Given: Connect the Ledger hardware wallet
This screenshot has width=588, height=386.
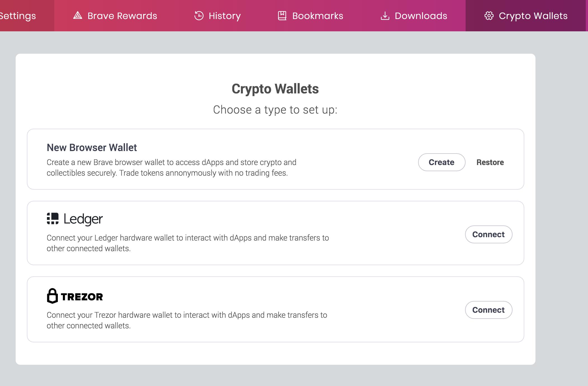Looking at the screenshot, I should tap(488, 234).
